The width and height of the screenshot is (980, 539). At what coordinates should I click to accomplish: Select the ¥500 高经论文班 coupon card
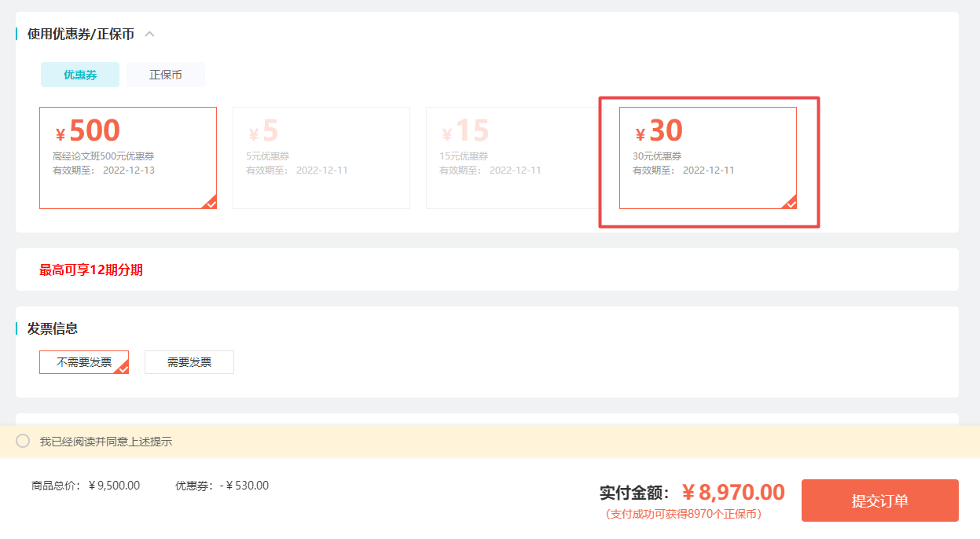coord(127,157)
